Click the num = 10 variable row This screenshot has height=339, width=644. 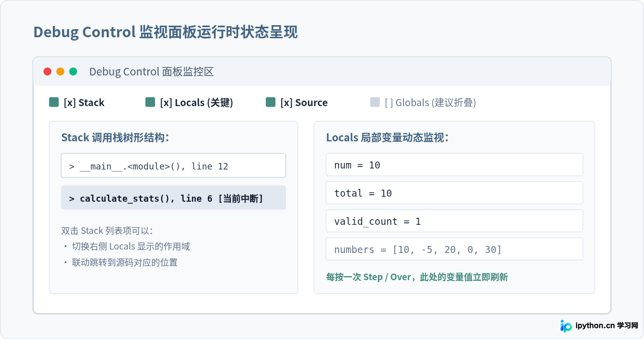pos(454,164)
